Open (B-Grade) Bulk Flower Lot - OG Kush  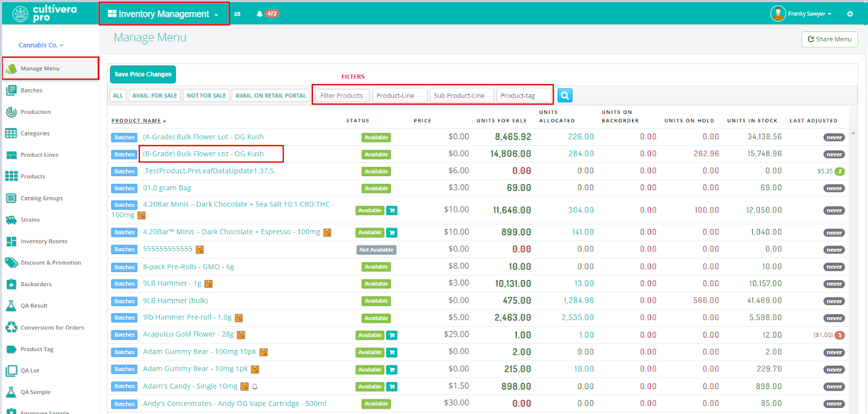coord(203,154)
